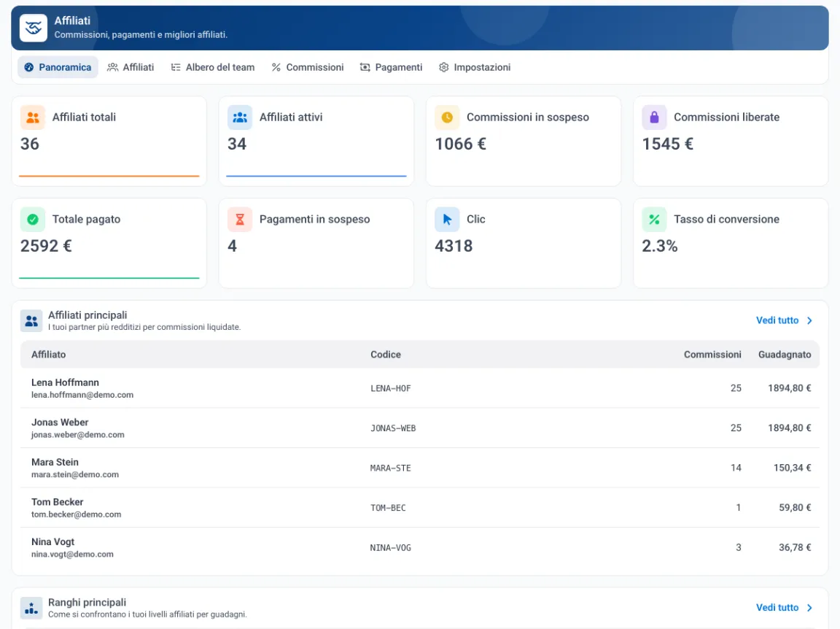The image size is (840, 629).
Task: Click the Guadagnato column header
Action: click(x=785, y=355)
